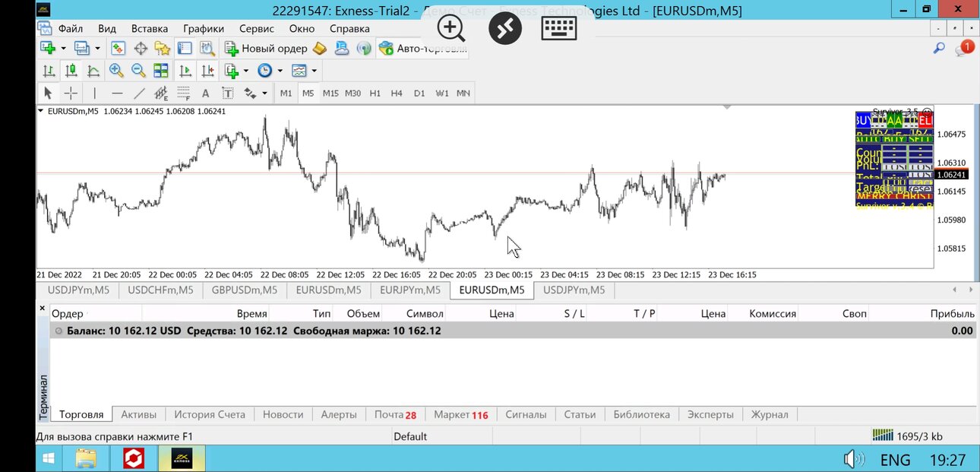This screenshot has height=472, width=980.
Task: Open the Графики menu
Action: (x=203, y=28)
